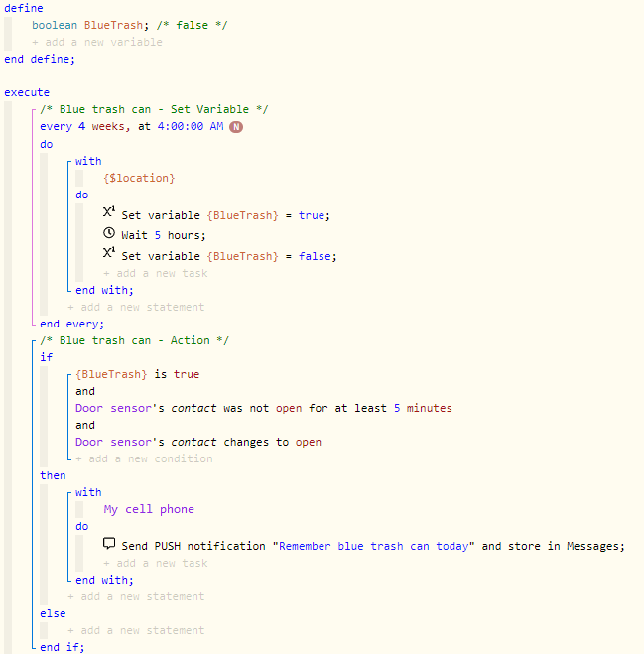
Task: Open comment 'Blue trash can - Action'
Action: click(x=134, y=340)
